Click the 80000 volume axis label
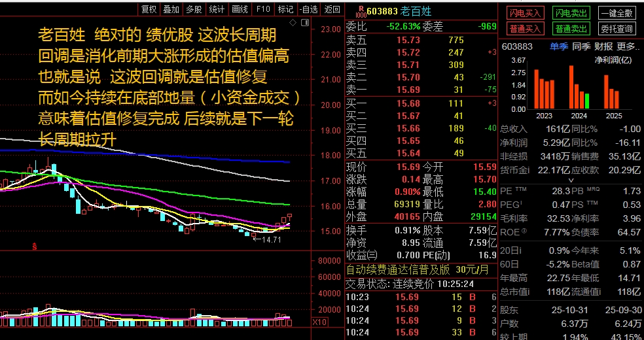The image size is (644, 340). tap(329, 261)
